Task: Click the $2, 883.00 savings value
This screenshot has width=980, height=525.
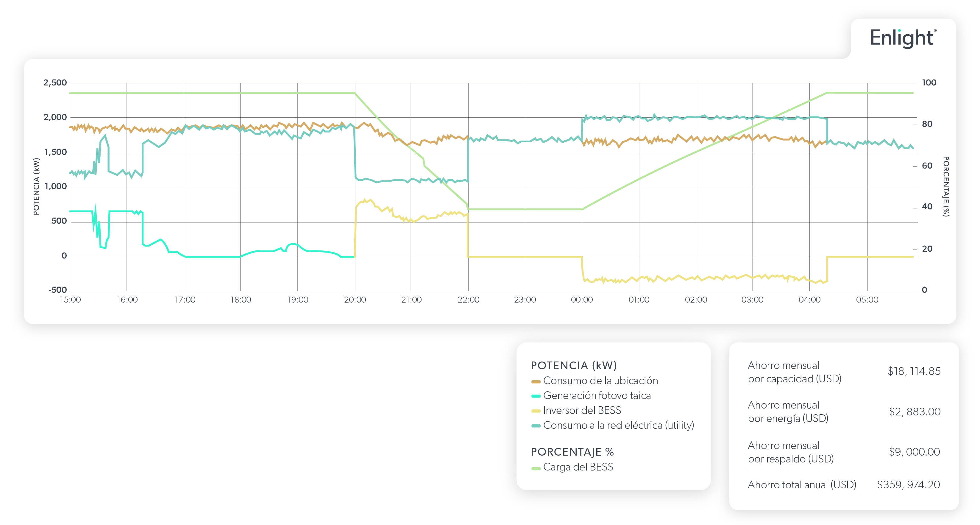Action: click(915, 412)
